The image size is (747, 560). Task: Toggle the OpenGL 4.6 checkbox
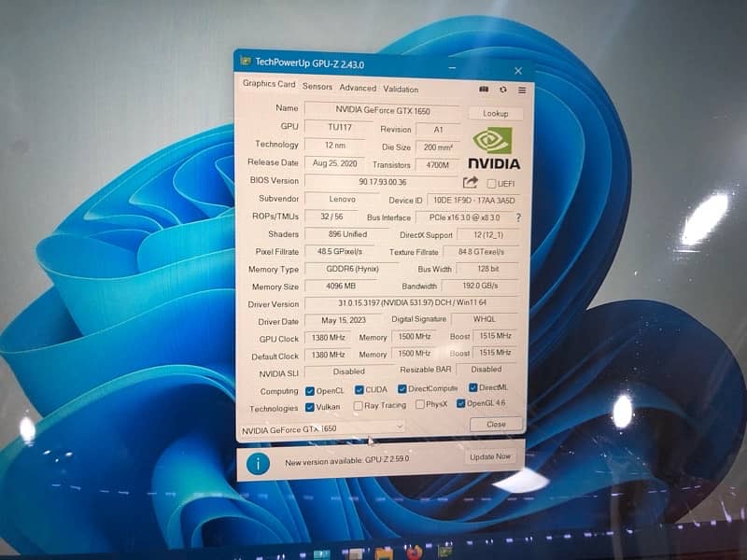(460, 403)
